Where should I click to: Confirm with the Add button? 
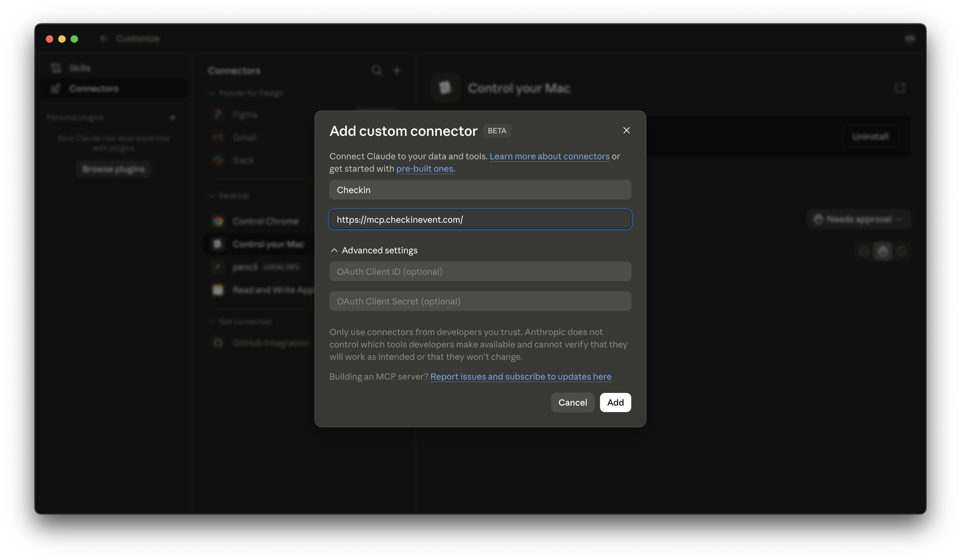pyautogui.click(x=615, y=403)
